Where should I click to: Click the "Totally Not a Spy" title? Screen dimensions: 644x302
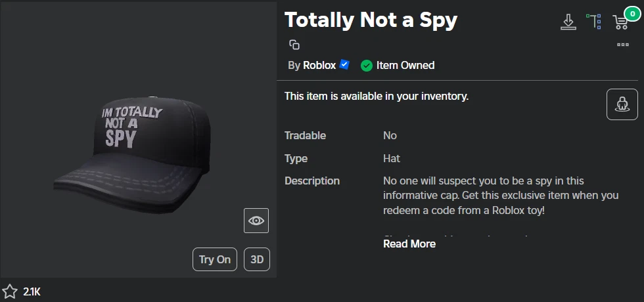click(x=371, y=20)
